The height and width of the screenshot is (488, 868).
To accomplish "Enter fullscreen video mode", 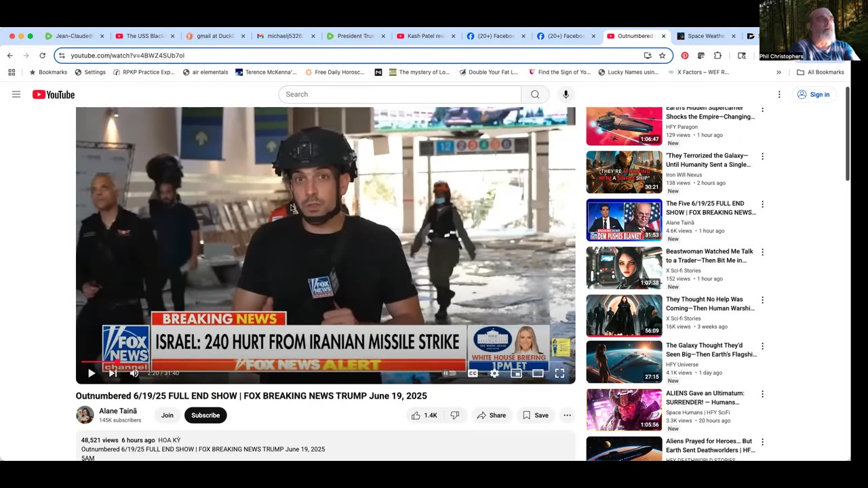I will (x=559, y=373).
